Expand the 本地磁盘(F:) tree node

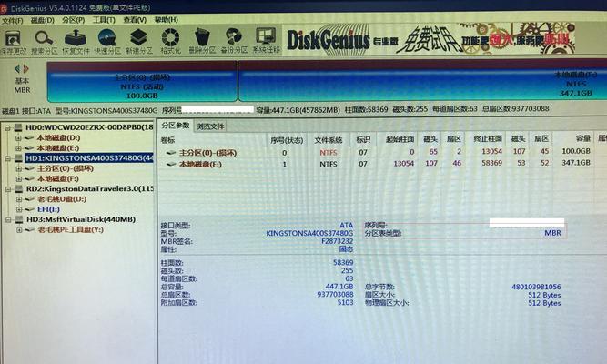pos(18,179)
